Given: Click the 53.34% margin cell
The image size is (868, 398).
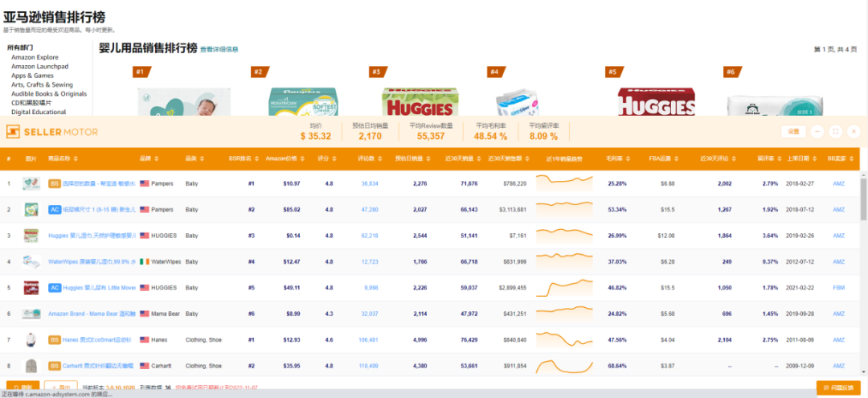Looking at the screenshot, I should click(x=617, y=209).
